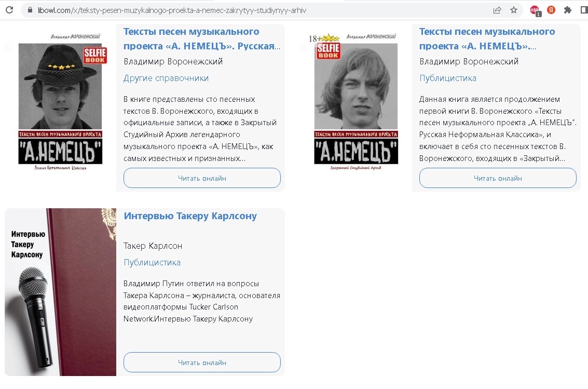Open the hat portrait book cover thumbnail
The image size is (588, 389).
[x=60, y=101]
